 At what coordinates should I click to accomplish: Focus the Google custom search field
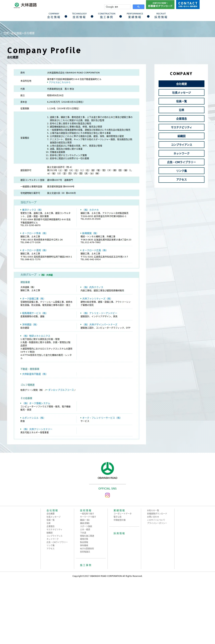click(117, 7)
